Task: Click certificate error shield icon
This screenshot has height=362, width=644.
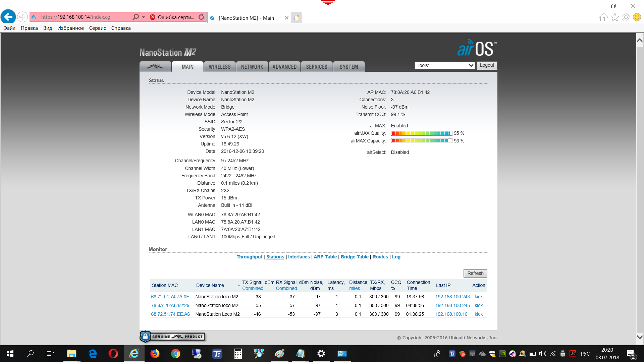Action: [x=153, y=17]
